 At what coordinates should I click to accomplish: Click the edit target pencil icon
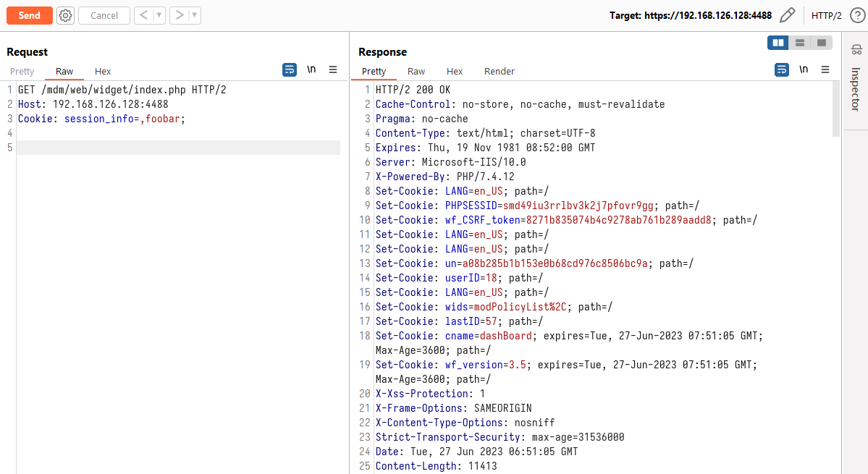pyautogui.click(x=788, y=15)
